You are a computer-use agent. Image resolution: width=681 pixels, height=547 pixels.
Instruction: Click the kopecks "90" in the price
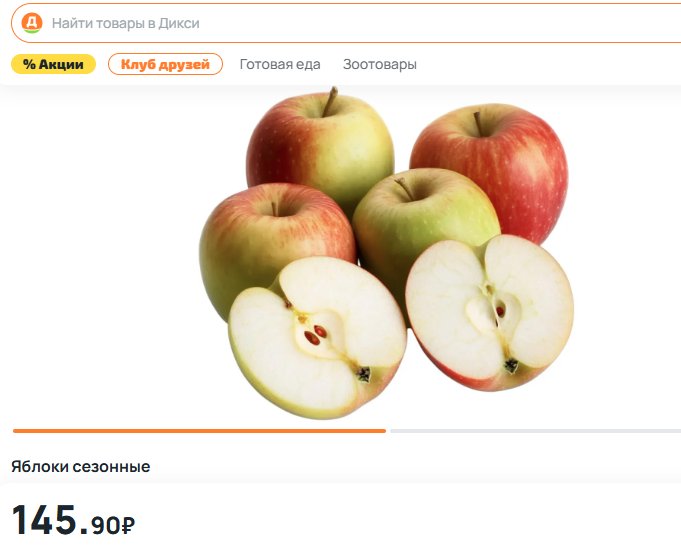pos(106,525)
